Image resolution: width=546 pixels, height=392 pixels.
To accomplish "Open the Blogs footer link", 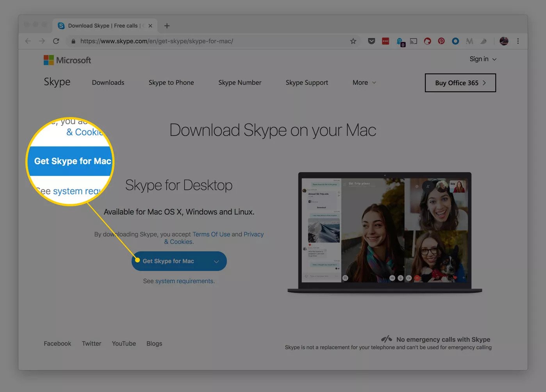I will click(154, 344).
